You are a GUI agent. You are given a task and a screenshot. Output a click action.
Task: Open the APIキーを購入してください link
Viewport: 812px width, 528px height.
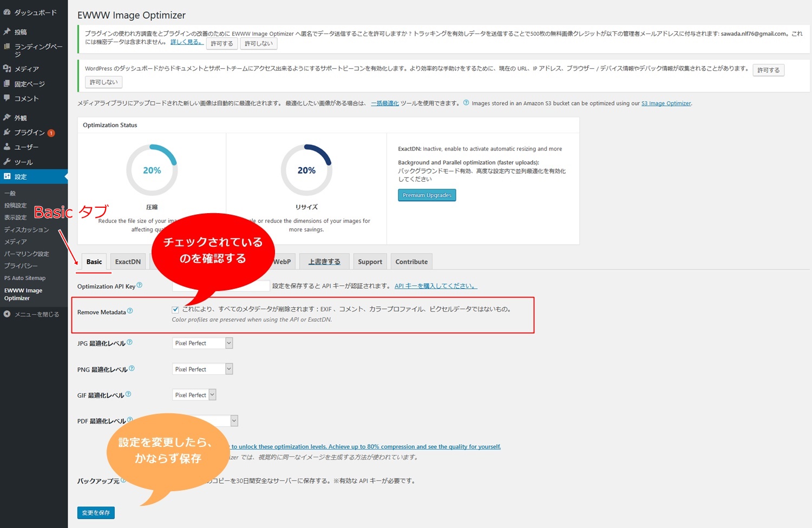[436, 286]
